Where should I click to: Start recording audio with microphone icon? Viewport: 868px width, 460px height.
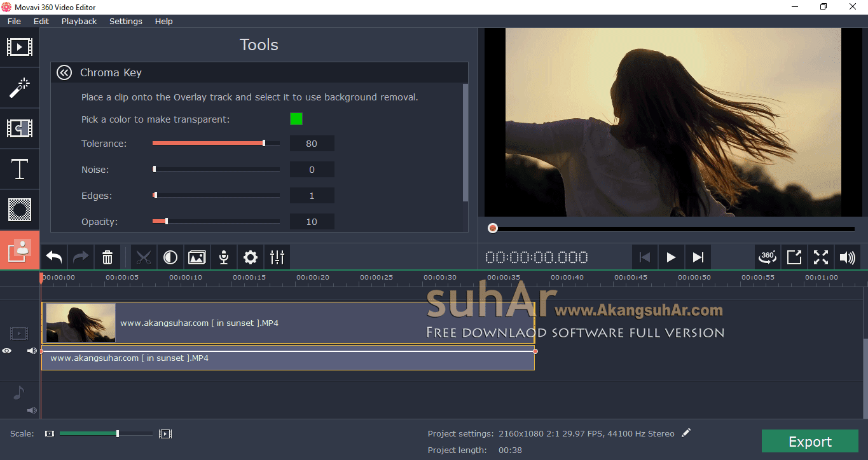pyautogui.click(x=224, y=257)
